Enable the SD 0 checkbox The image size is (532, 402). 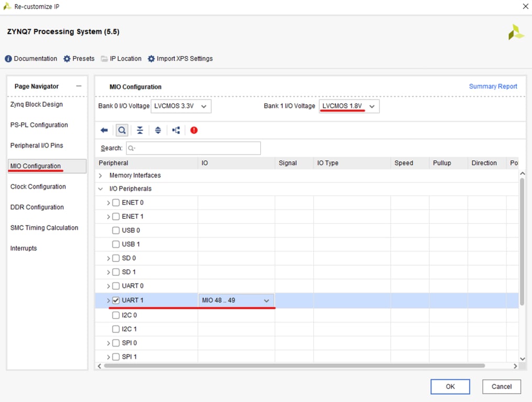click(116, 258)
